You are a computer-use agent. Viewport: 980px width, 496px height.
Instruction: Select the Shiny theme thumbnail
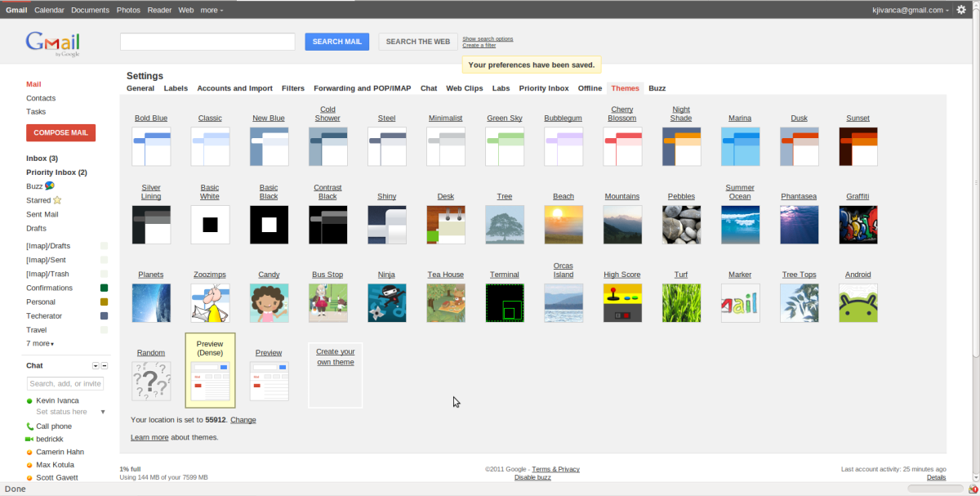tap(387, 225)
